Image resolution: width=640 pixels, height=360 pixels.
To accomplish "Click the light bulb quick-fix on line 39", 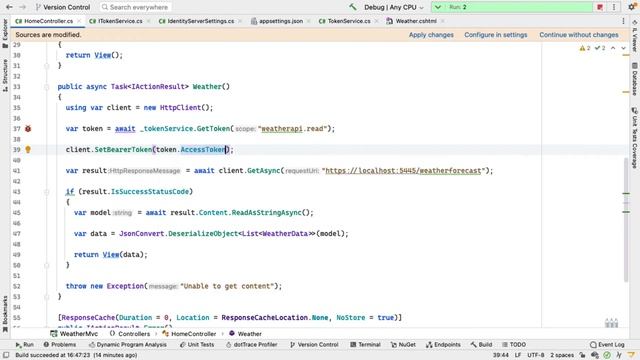I will (28, 149).
